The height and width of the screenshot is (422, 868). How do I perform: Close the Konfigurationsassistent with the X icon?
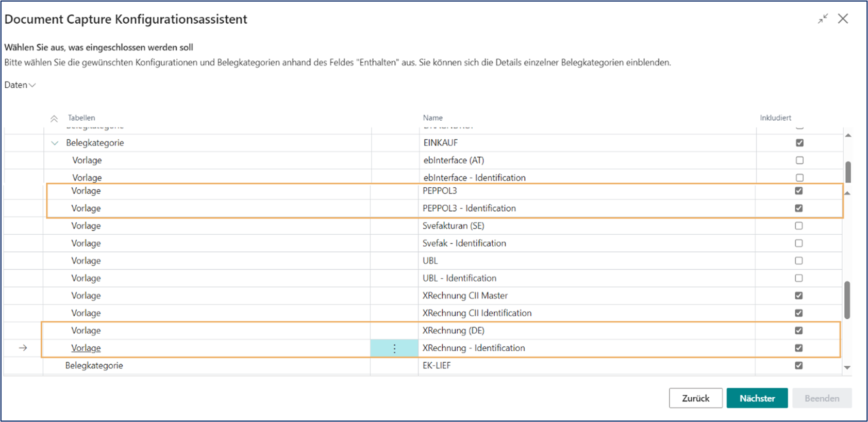click(843, 19)
